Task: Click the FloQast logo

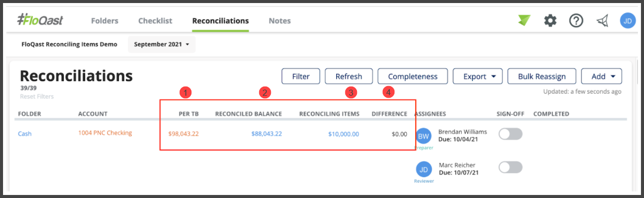Action: tap(39, 21)
